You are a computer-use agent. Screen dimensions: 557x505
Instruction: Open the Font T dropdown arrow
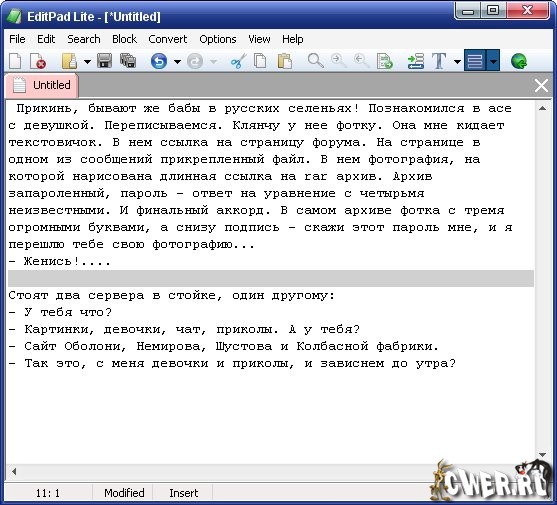point(457,62)
